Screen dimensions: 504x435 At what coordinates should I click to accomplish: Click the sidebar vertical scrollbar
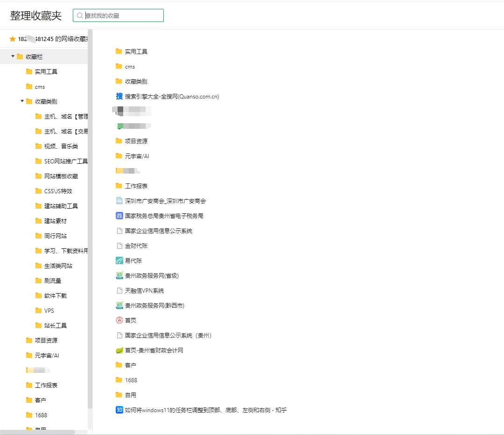point(90,218)
